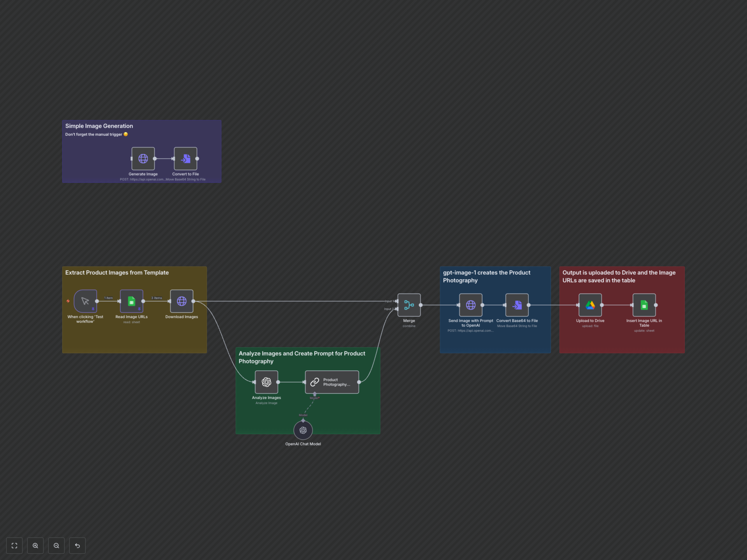Viewport: 747px width, 560px height.
Task: Click the Product Photography chain node
Action: pyautogui.click(x=332, y=382)
